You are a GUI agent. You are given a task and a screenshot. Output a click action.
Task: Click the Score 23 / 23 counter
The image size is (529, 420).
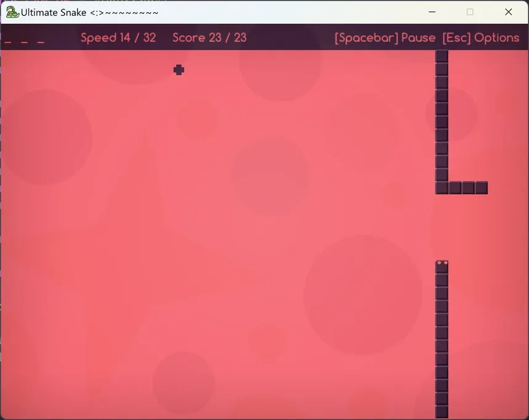[210, 38]
